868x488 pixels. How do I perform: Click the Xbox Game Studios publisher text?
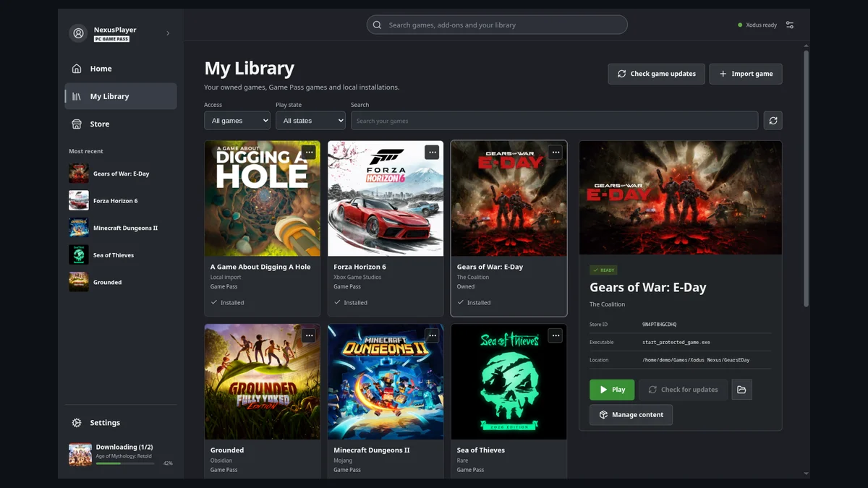(357, 277)
